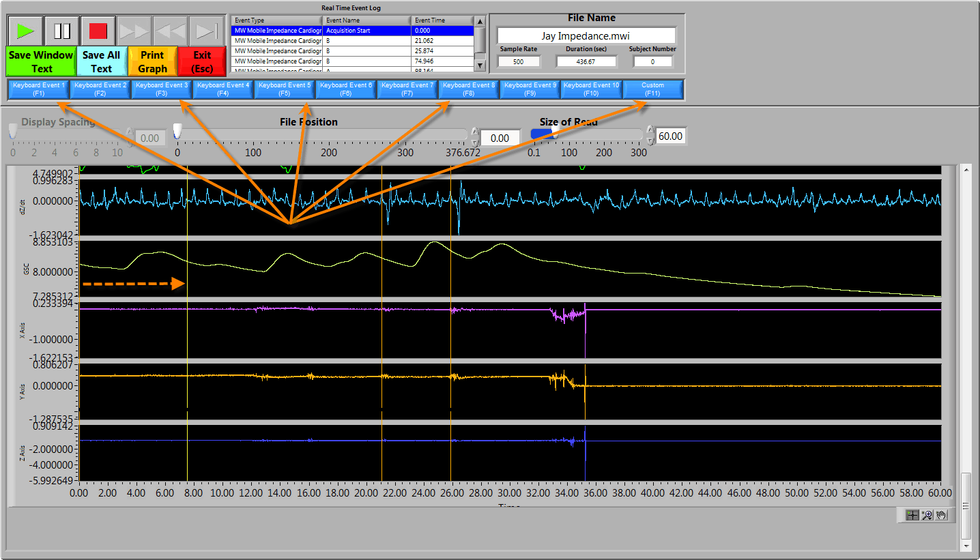The height and width of the screenshot is (560, 980).
Task: Click the File Position slider handle
Action: 177,131
